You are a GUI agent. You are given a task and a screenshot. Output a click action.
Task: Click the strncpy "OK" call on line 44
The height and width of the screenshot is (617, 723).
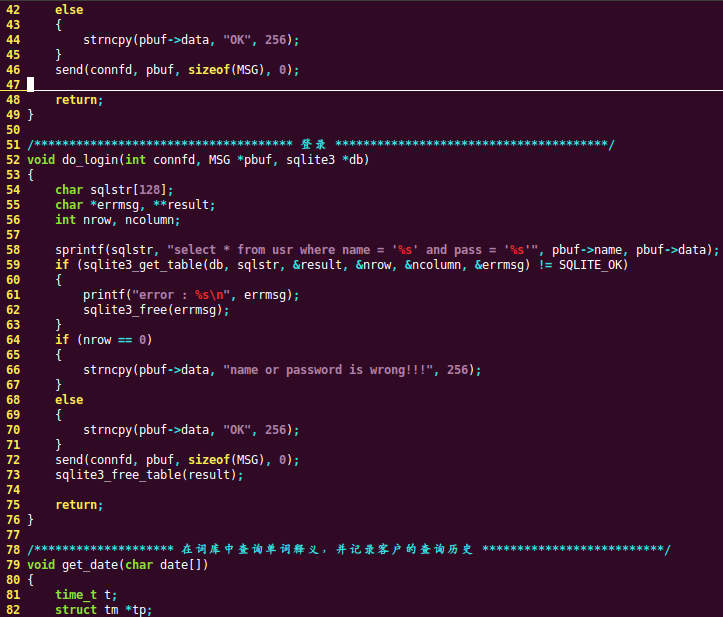(191, 40)
